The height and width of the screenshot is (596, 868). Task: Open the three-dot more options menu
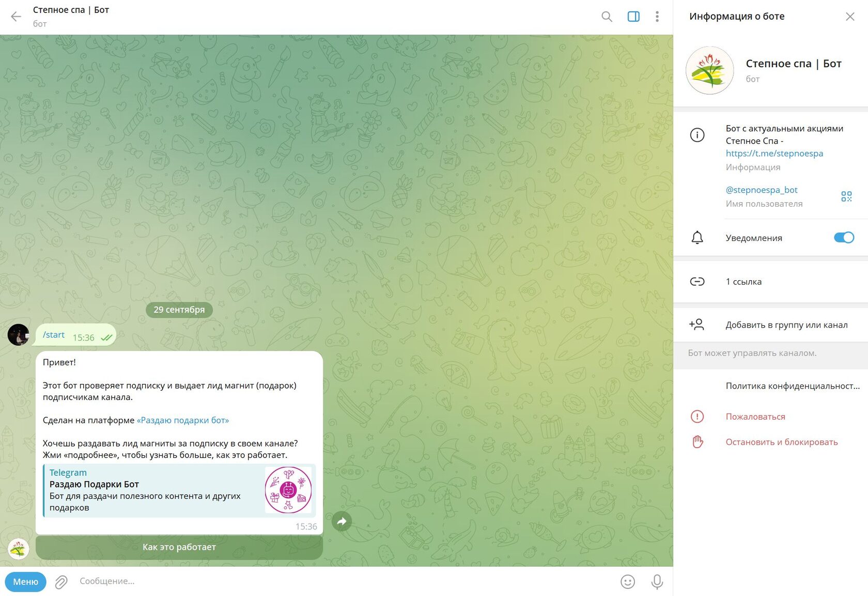657,17
